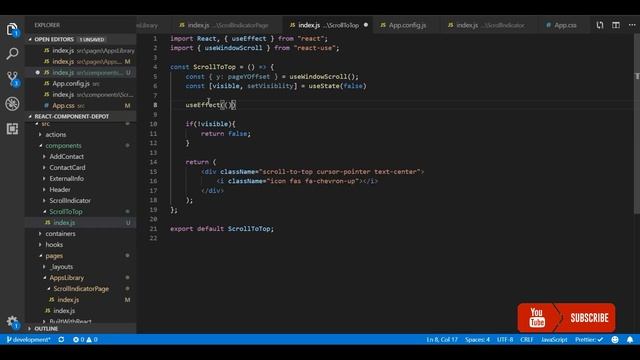This screenshot has height=360, width=640.
Task: Switch to the index.js ScrollIndicatorPage tab
Action: point(227,25)
